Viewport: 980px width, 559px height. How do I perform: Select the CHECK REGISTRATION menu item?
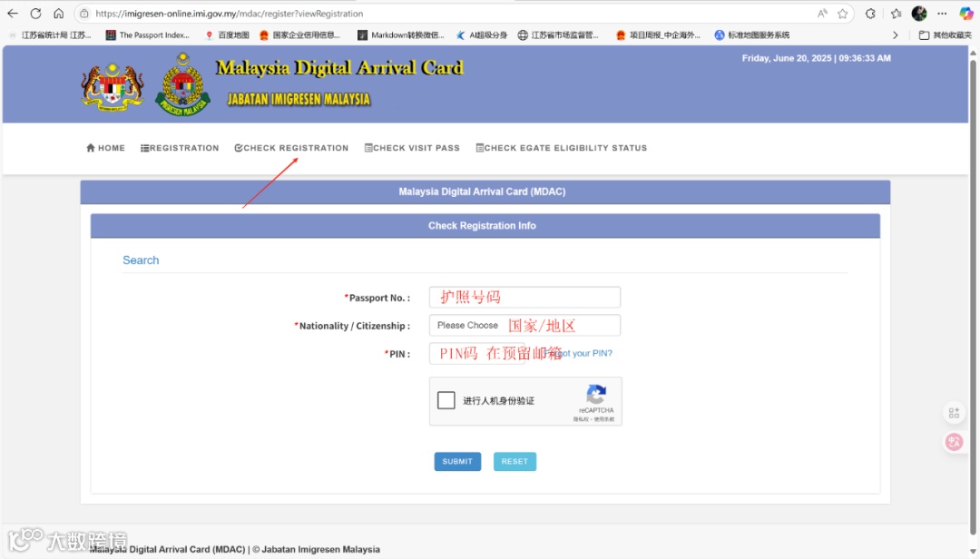[x=292, y=148]
